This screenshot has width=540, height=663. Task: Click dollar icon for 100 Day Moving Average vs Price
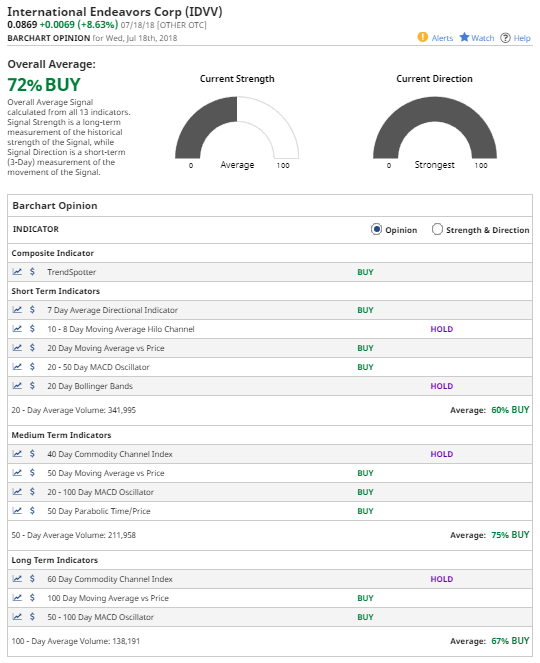point(32,598)
